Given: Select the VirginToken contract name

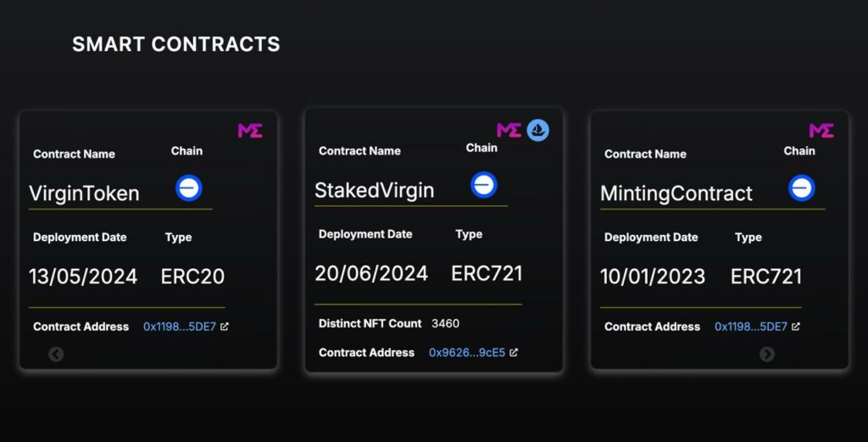Looking at the screenshot, I should point(84,193).
